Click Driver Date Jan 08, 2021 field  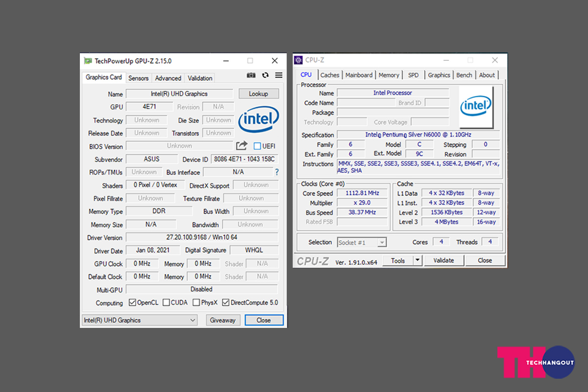click(153, 250)
